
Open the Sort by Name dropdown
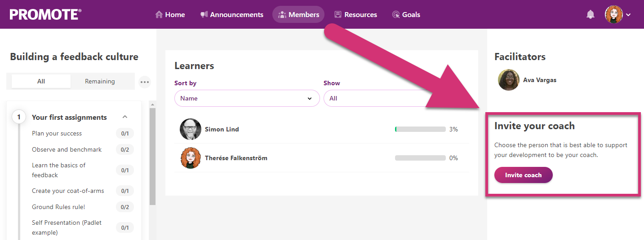pyautogui.click(x=247, y=98)
